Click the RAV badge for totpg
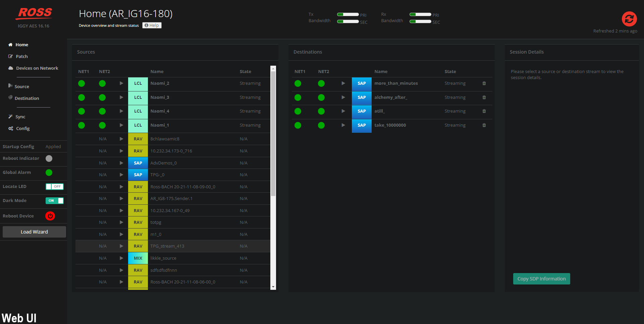This screenshot has width=644, height=324. click(138, 222)
